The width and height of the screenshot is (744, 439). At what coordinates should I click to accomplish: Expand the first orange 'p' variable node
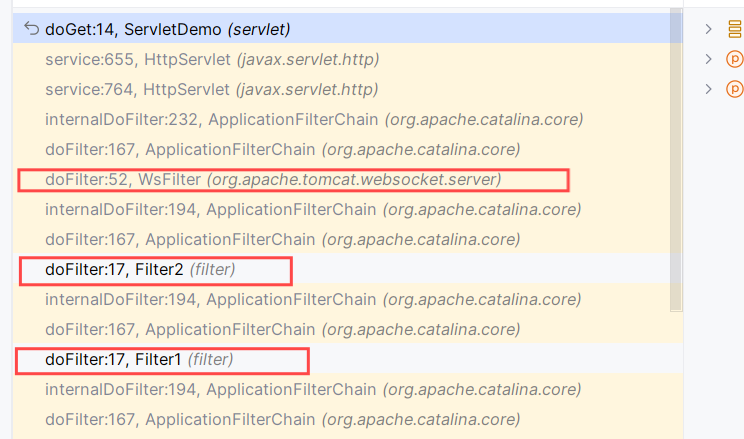click(709, 59)
